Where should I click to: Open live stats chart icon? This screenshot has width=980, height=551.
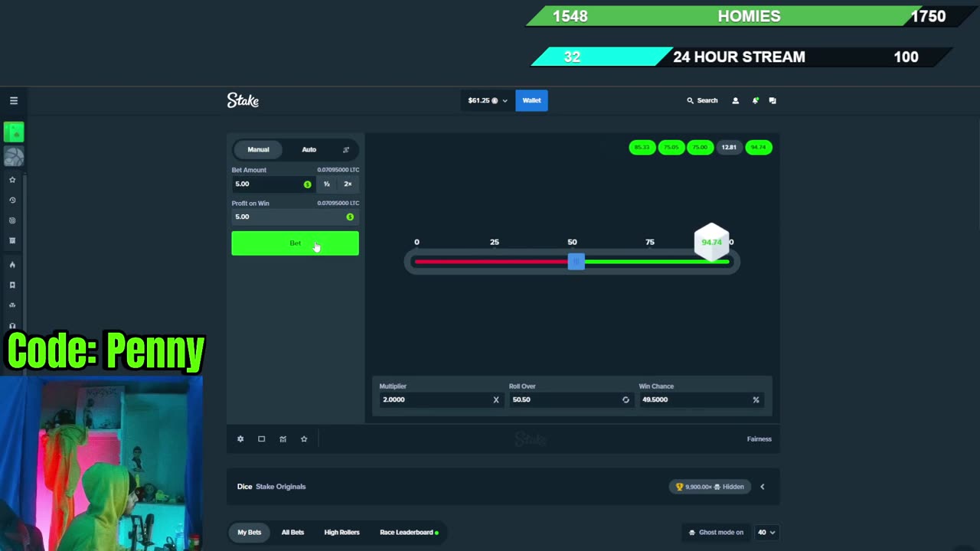click(x=283, y=439)
